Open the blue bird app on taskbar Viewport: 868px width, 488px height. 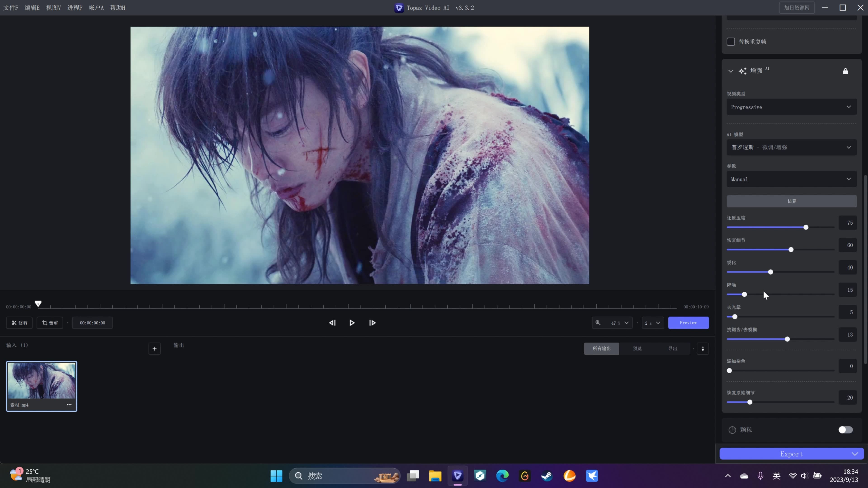tap(592, 476)
